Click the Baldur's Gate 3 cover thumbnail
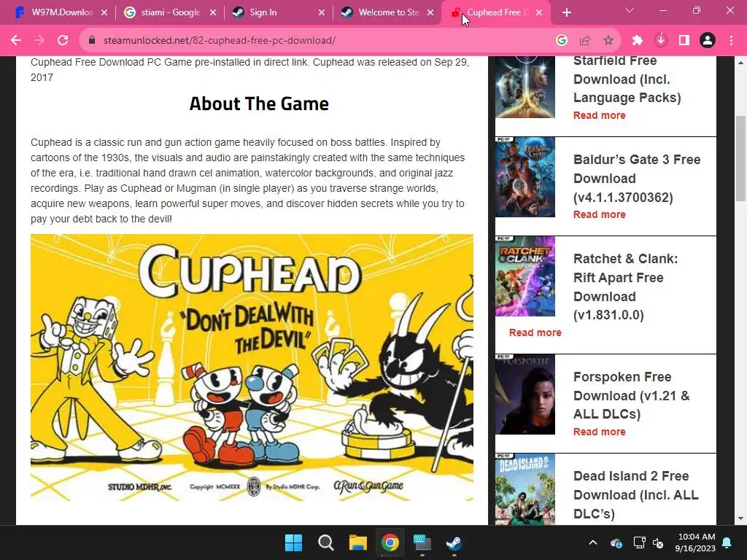This screenshot has height=560, width=747. [525, 177]
